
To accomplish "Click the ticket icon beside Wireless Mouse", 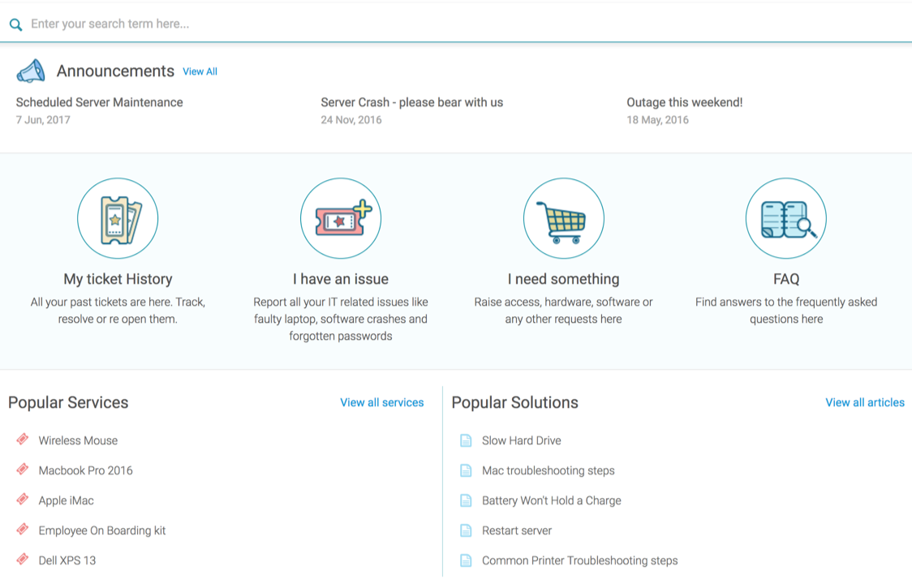I will 23,439.
